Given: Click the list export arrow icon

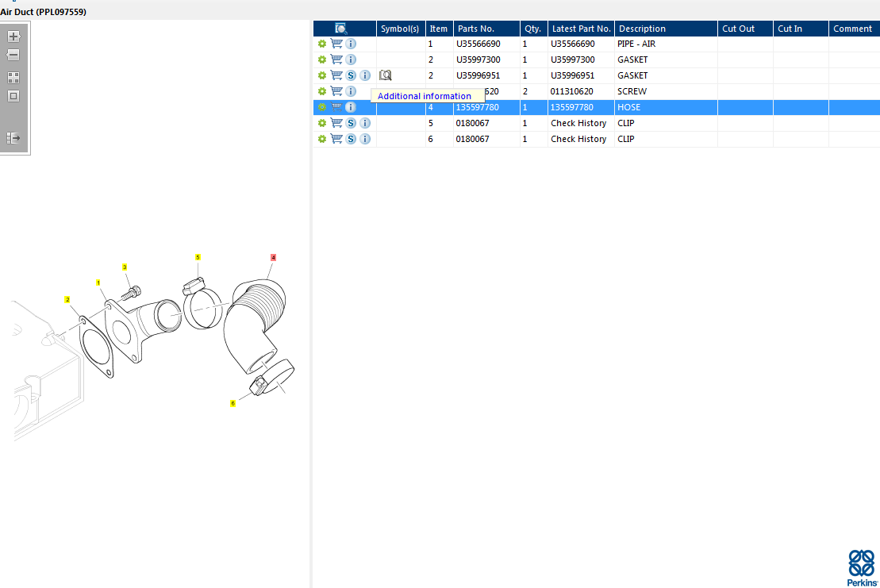Looking at the screenshot, I should (13, 137).
